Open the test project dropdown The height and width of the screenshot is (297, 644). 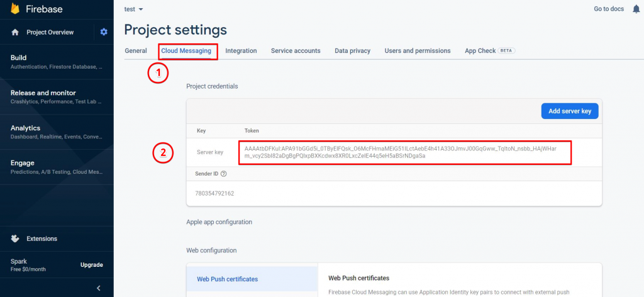coord(134,9)
